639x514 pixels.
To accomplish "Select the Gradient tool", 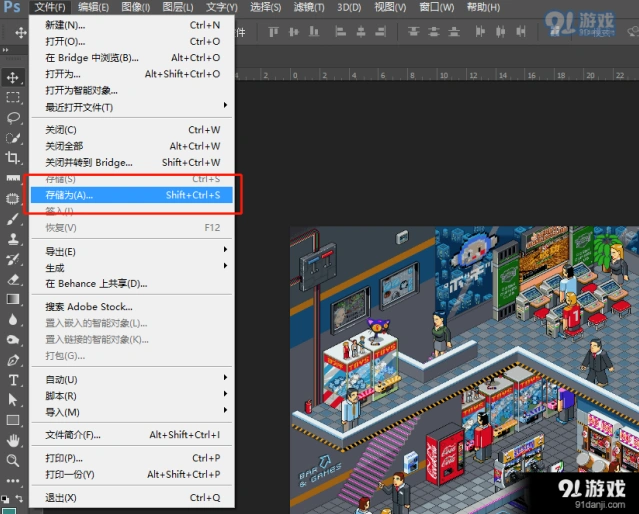I will pos(13,299).
